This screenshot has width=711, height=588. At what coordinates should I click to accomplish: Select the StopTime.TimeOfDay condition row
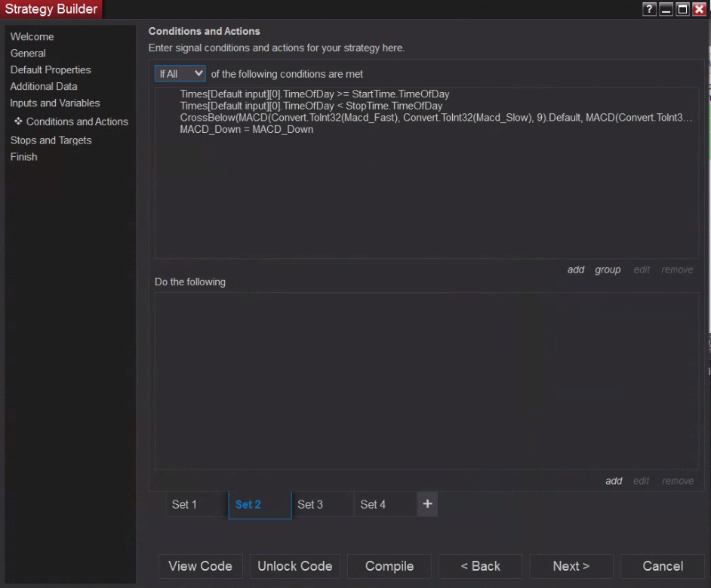coord(311,106)
